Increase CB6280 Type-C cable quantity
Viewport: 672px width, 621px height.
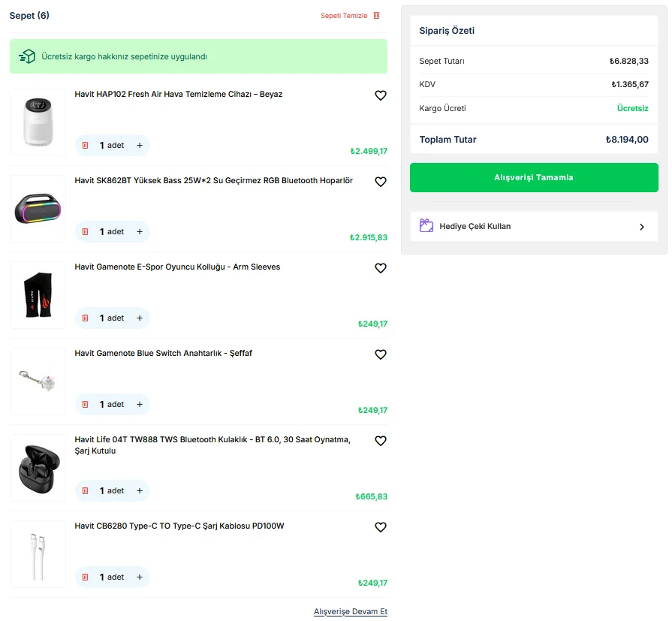[140, 577]
